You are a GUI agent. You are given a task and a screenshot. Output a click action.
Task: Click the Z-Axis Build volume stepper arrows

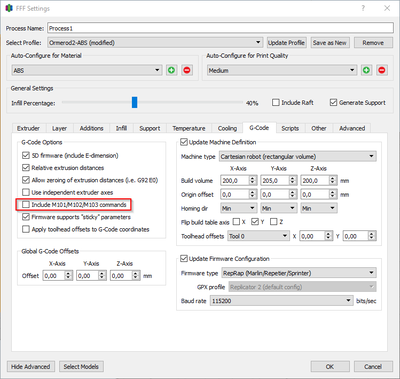click(333, 180)
